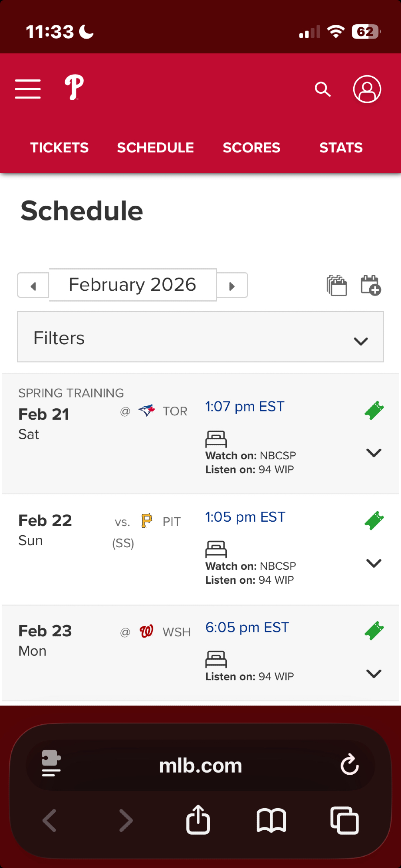Open the site search magnifier
The width and height of the screenshot is (401, 868).
[x=323, y=89]
